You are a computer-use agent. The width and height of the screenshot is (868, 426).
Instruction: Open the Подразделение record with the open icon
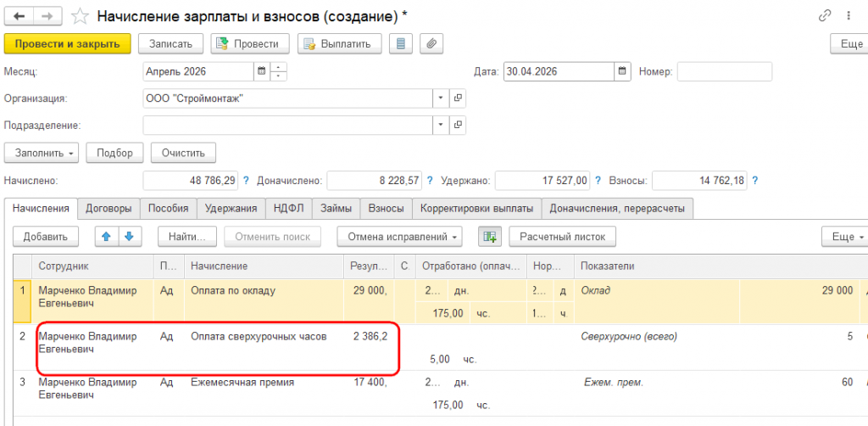(x=457, y=125)
